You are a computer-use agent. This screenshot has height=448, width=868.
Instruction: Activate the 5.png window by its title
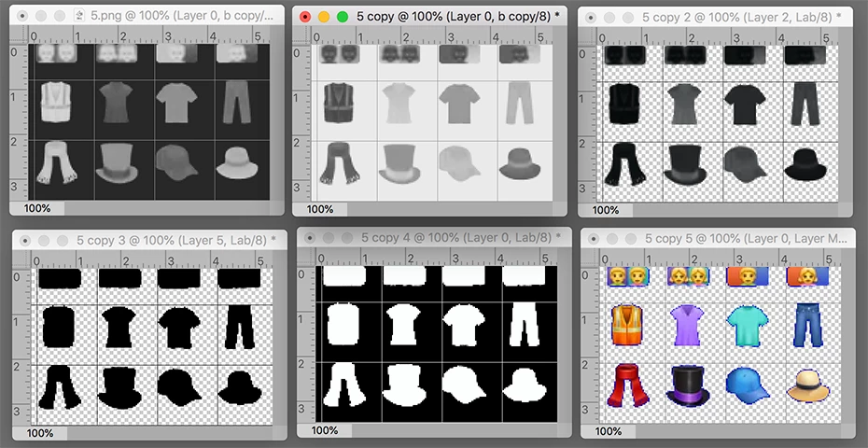pyautogui.click(x=182, y=16)
